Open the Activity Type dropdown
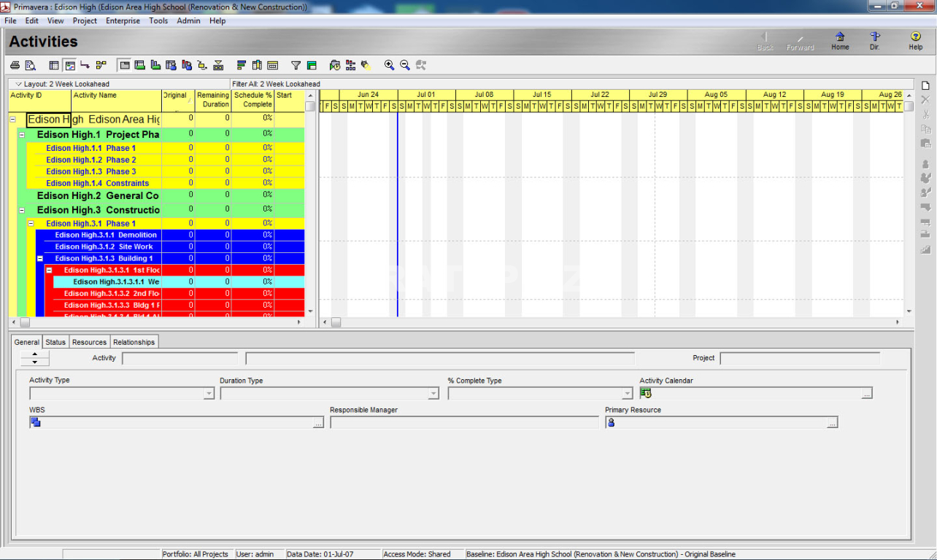The width and height of the screenshot is (937, 560). (x=209, y=394)
